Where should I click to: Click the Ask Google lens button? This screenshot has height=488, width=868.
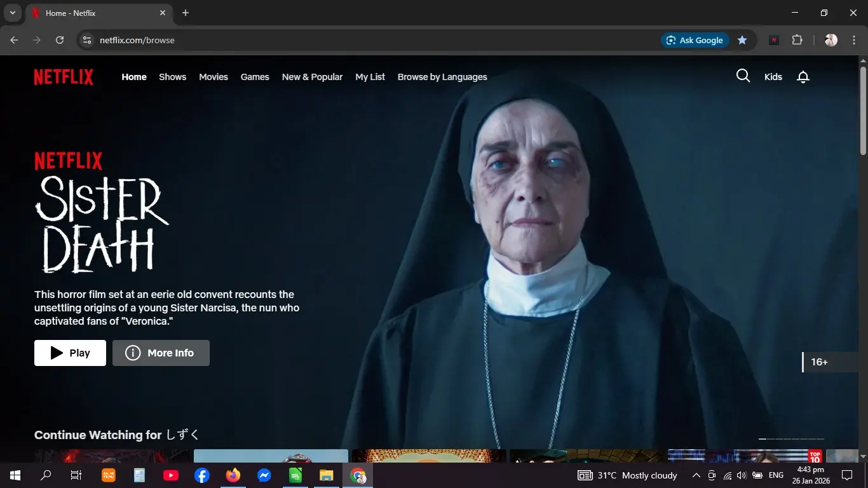(x=695, y=40)
